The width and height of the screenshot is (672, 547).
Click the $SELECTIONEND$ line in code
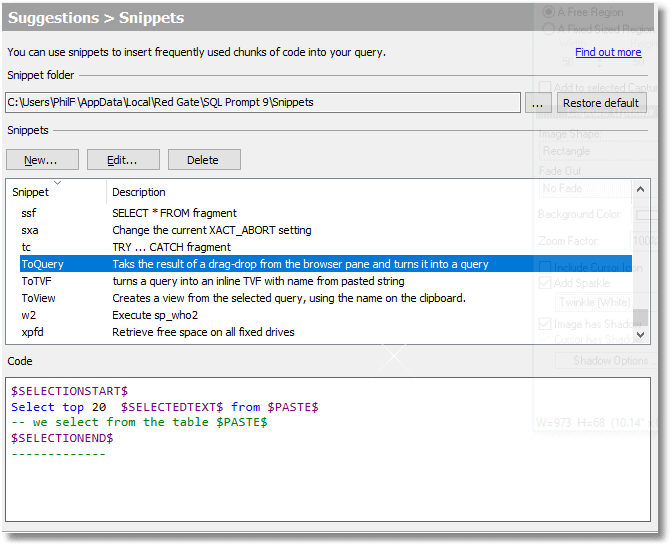tap(62, 438)
